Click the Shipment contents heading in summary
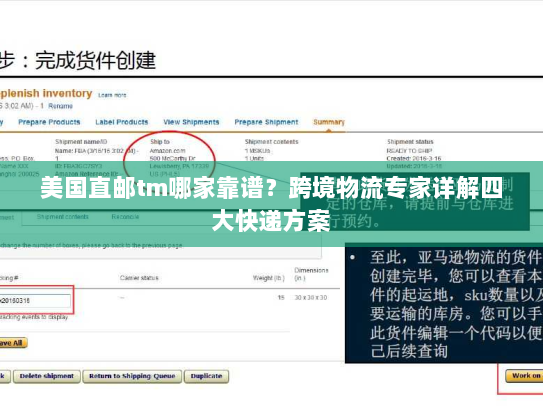The height and width of the screenshot is (408, 543). [271, 142]
